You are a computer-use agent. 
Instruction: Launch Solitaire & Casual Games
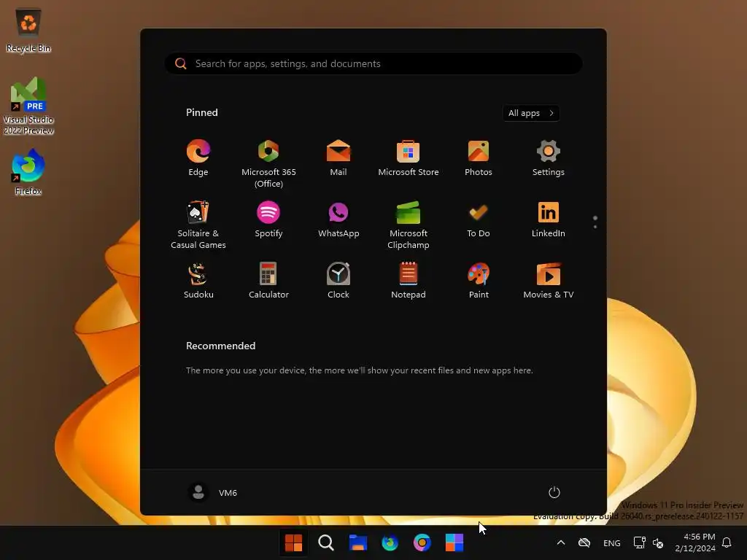point(198,225)
